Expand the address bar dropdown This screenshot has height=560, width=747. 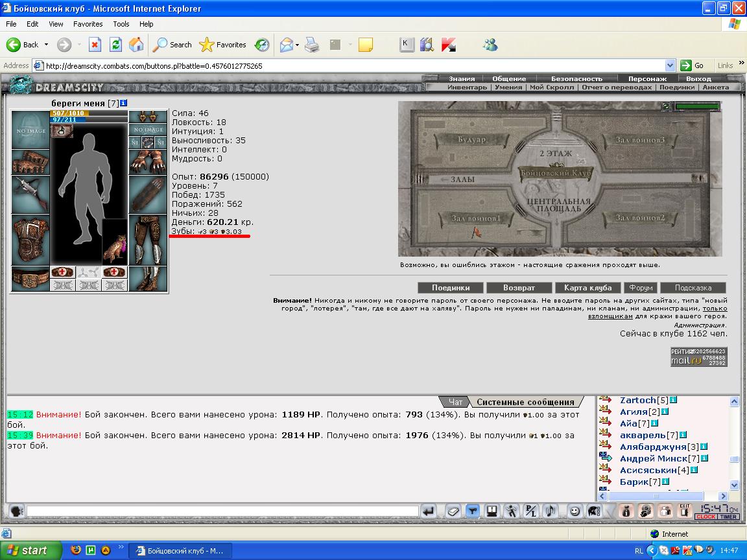(670, 65)
